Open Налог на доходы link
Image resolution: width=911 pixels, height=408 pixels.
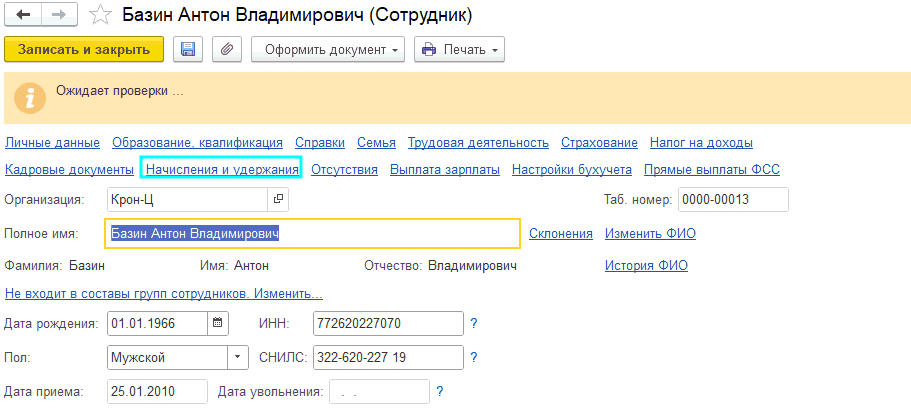click(x=701, y=142)
